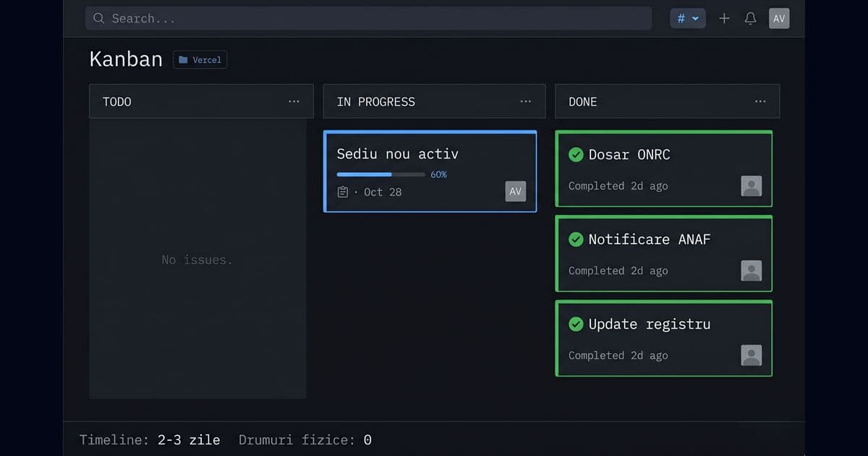Click AV assignee avatar on Sediu card
The height and width of the screenshot is (456, 868).
[x=516, y=191]
